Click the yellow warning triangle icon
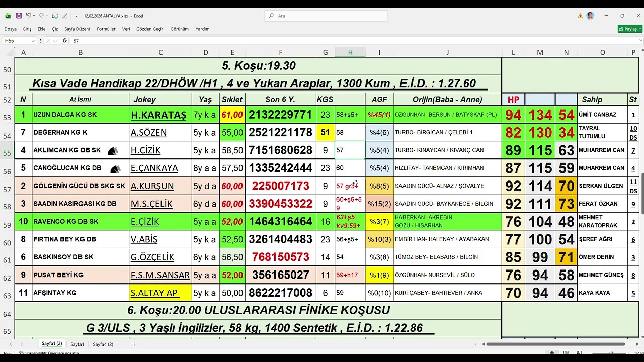 point(580,16)
